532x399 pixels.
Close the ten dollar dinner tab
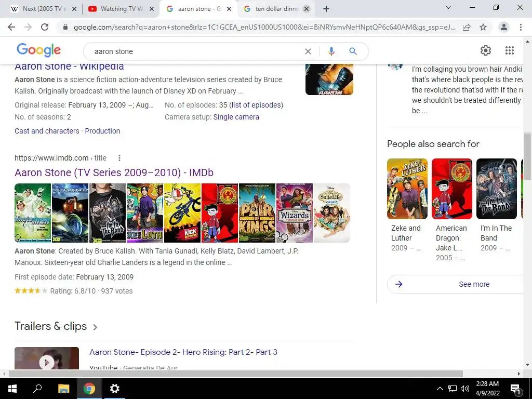coord(307,9)
